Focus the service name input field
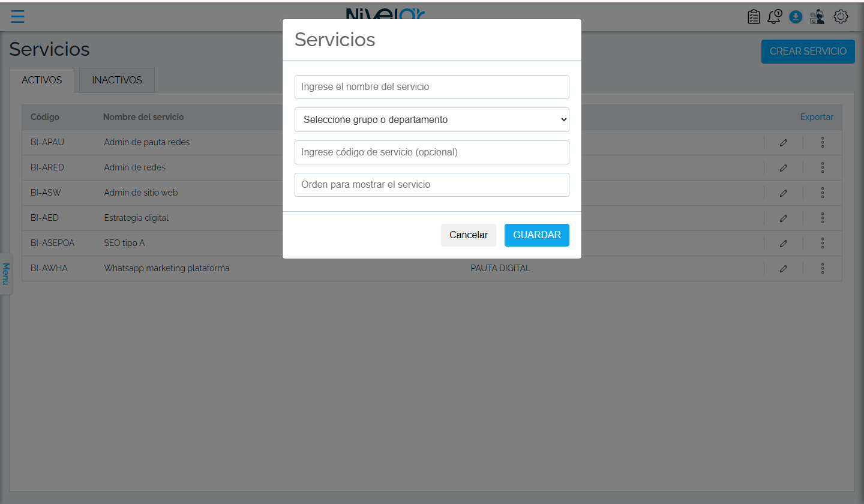This screenshot has width=864, height=504. pyautogui.click(x=432, y=87)
